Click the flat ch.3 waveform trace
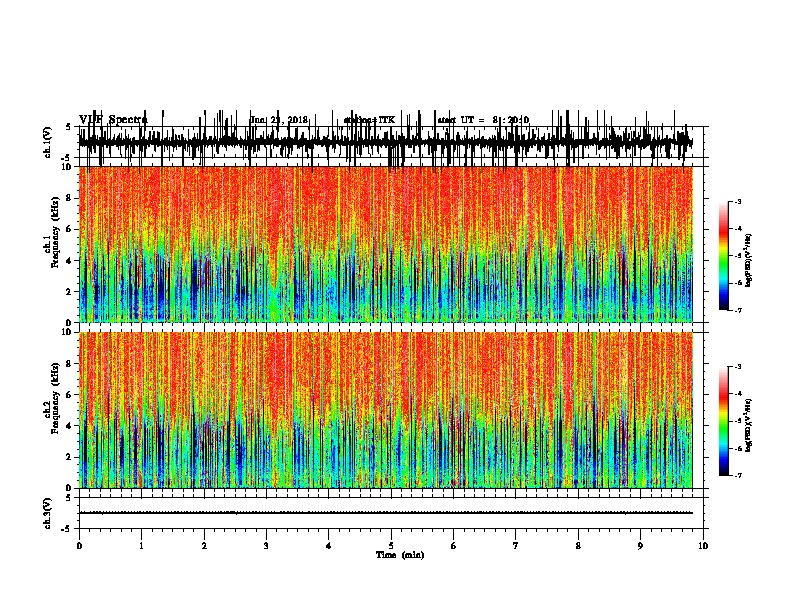Viewport: 792px width, 612px height. click(x=386, y=513)
